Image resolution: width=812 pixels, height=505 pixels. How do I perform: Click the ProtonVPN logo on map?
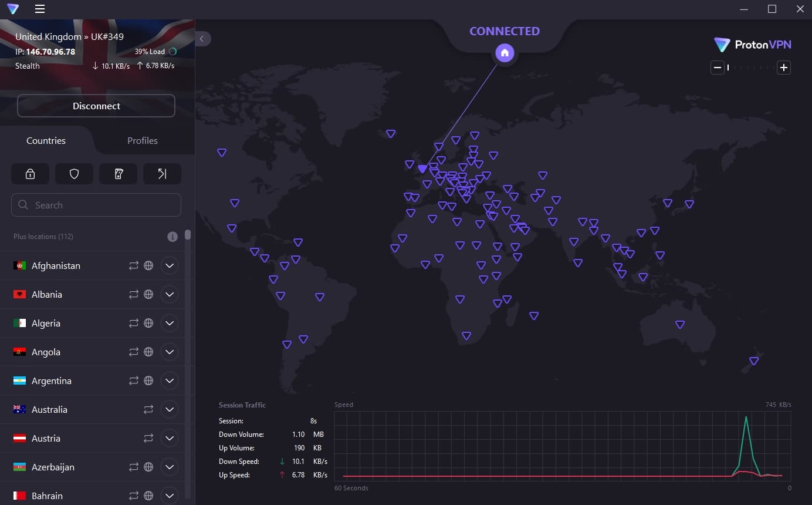pos(752,45)
